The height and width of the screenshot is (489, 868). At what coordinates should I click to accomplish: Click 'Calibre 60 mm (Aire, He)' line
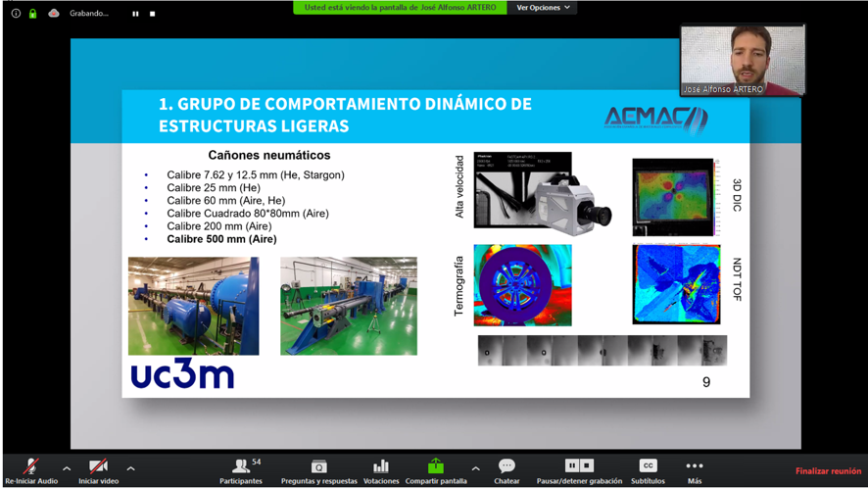226,201
